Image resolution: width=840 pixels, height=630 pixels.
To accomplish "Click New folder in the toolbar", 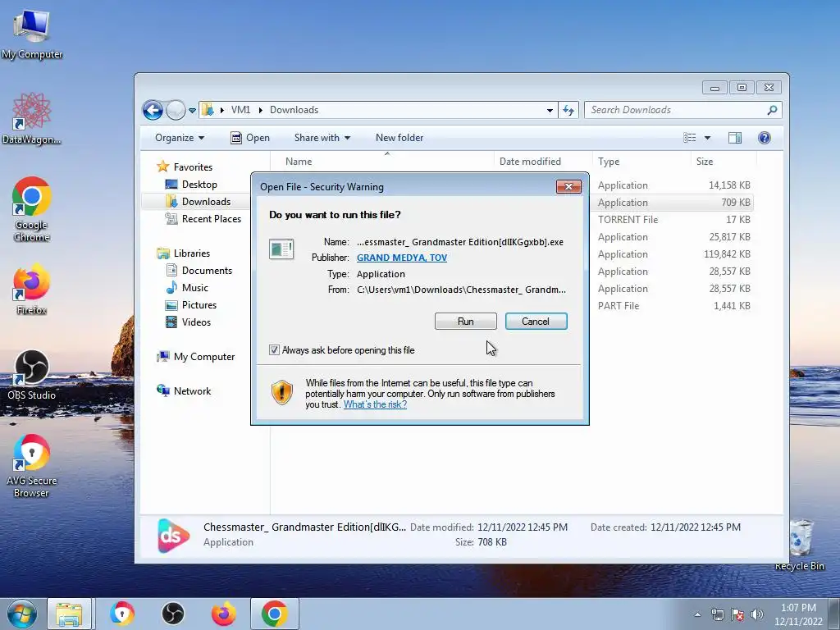I will click(x=399, y=138).
